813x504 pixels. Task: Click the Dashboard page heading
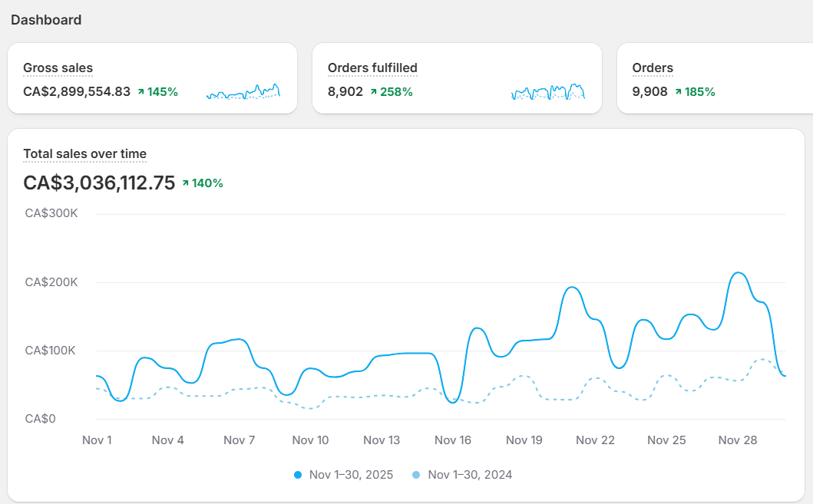[46, 20]
